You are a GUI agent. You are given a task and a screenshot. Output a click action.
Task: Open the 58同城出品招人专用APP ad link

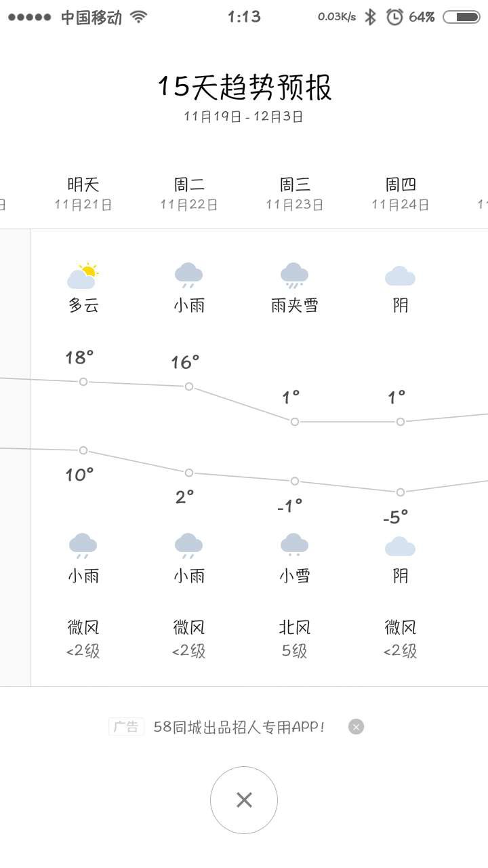point(239,727)
